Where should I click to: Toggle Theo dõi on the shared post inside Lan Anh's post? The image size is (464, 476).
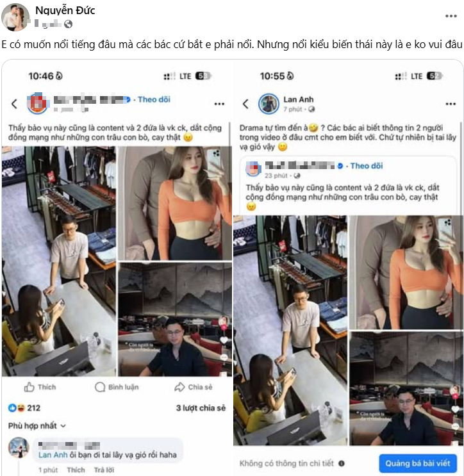[x=366, y=166]
